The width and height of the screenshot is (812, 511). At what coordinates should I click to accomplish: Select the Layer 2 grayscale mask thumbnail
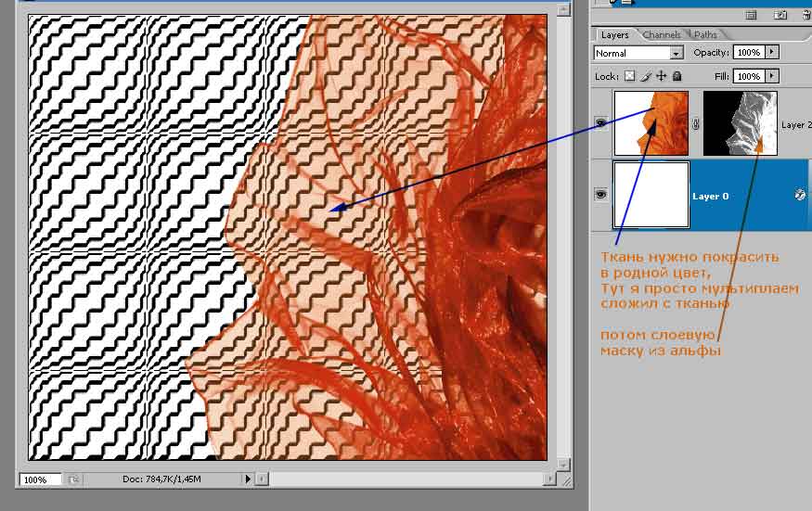pos(740,123)
